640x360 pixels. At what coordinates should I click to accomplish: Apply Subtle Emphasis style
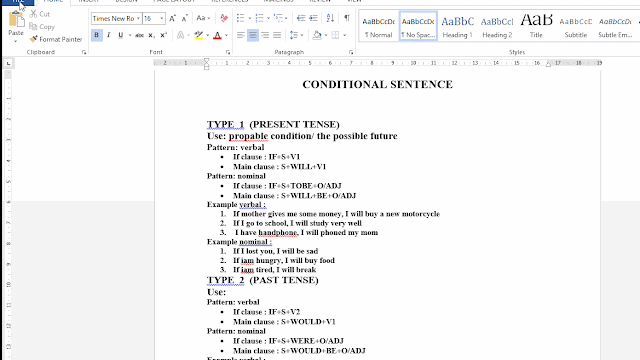click(x=615, y=27)
